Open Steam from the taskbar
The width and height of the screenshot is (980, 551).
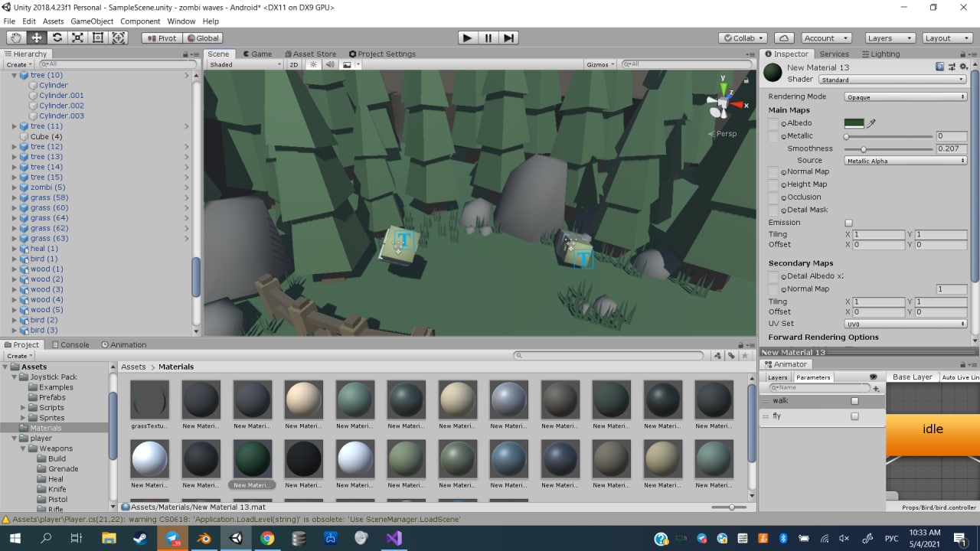[x=140, y=538]
